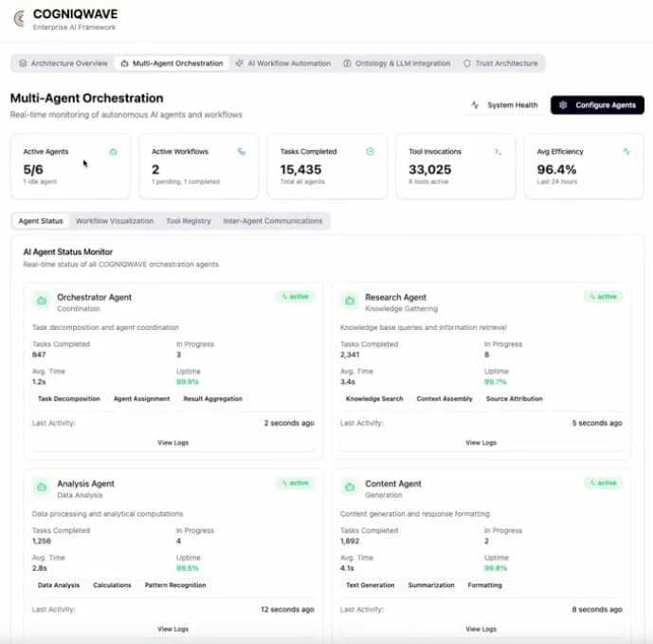Select the Agent Status sub-tab

(41, 221)
